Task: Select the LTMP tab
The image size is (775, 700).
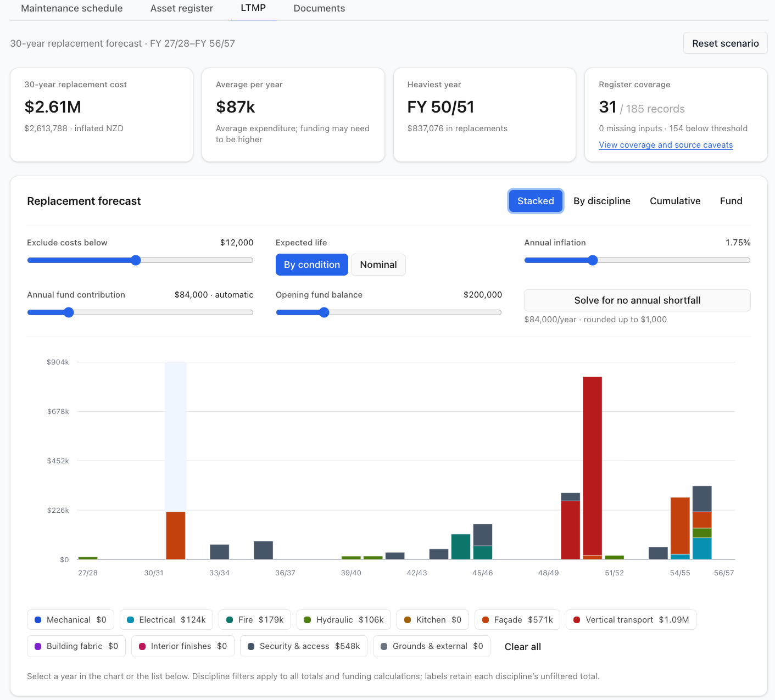Action: point(253,9)
